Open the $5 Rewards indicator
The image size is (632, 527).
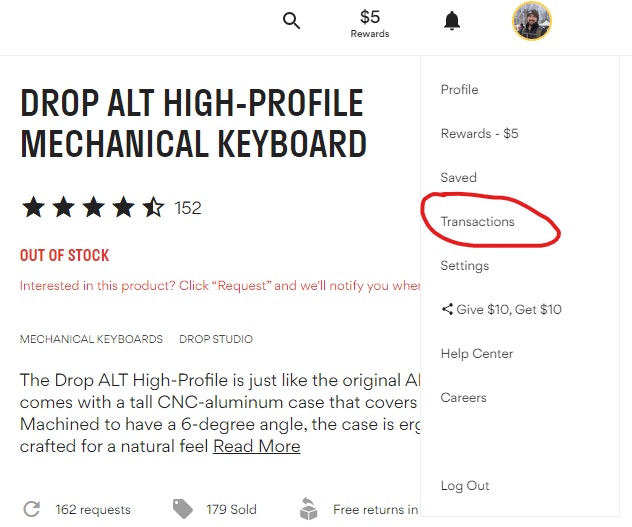[370, 23]
